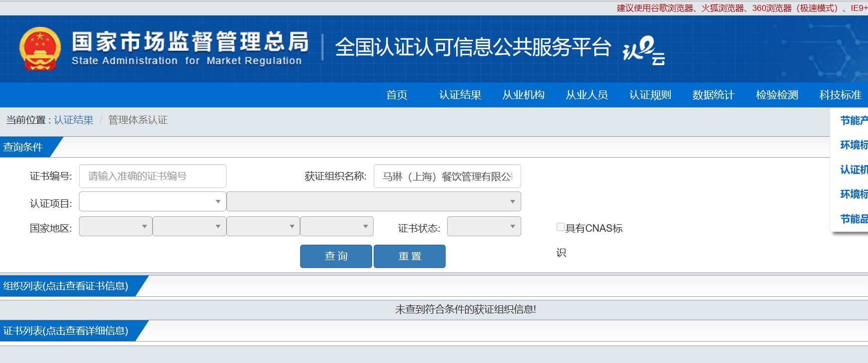Click the red browser recommendation notice
This screenshot has width=868, height=363.
coord(742,8)
